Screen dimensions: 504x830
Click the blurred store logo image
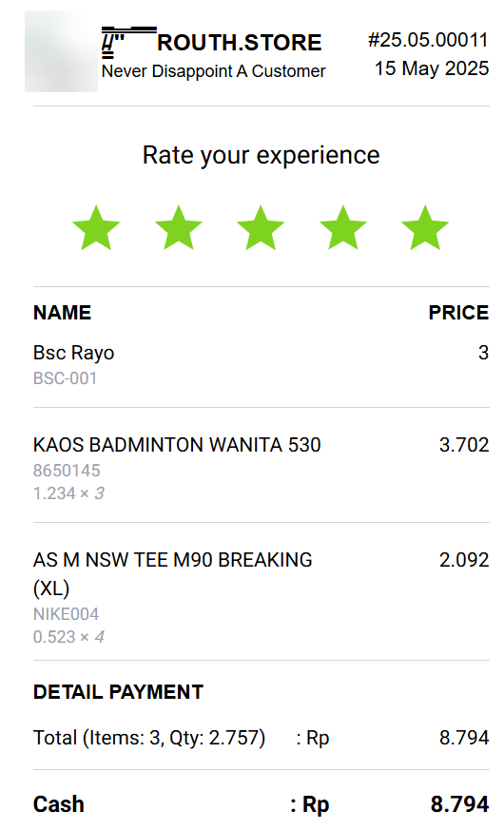(61, 51)
